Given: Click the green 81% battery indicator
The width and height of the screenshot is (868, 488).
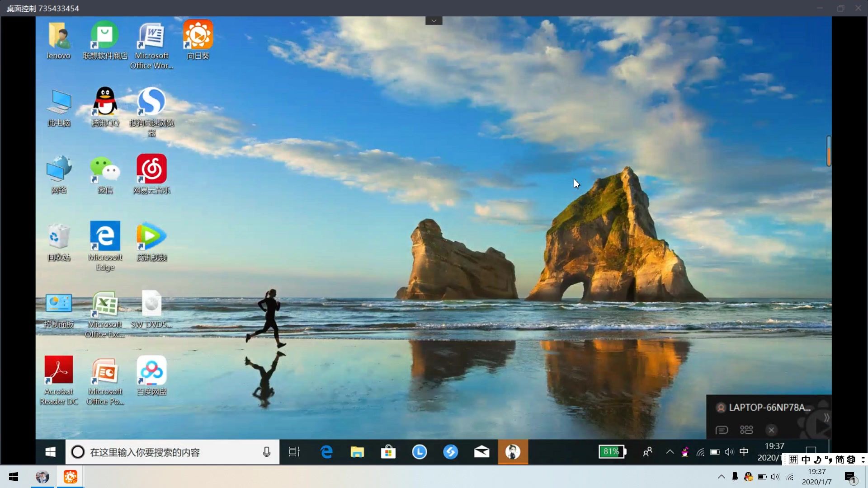Looking at the screenshot, I should (x=613, y=452).
